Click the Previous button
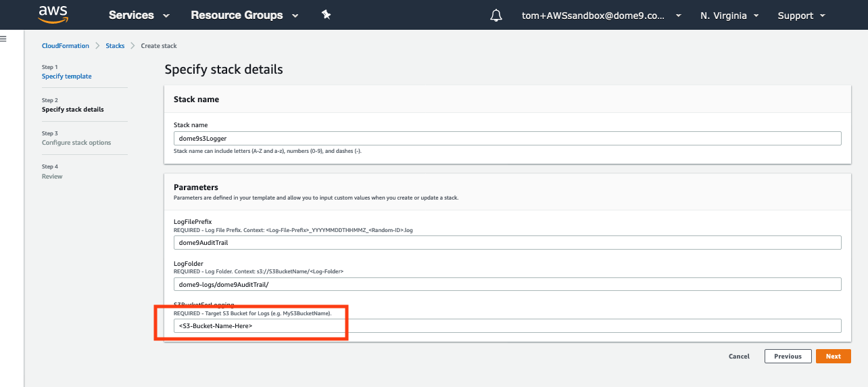This screenshot has height=387, width=868. 788,357
